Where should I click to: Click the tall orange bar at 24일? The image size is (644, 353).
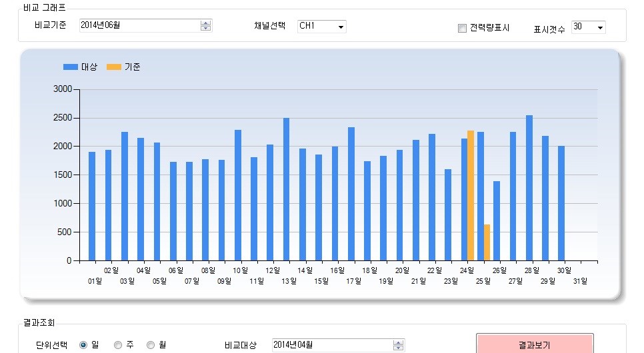click(x=471, y=195)
